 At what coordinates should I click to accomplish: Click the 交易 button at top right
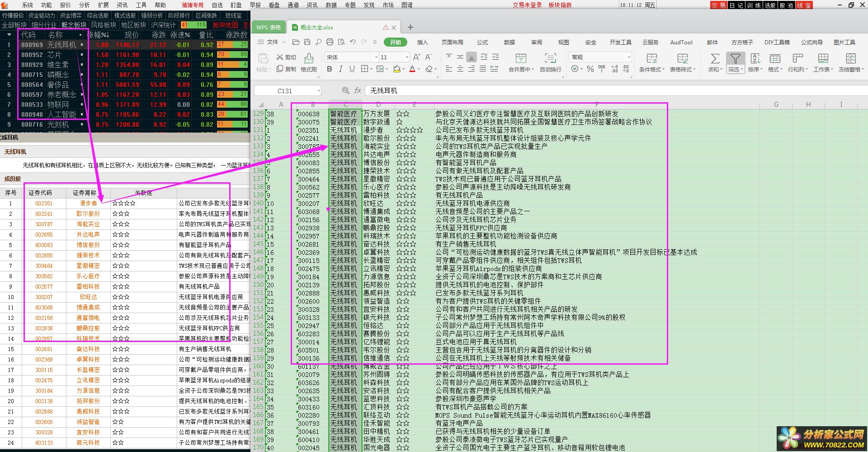click(x=718, y=5)
